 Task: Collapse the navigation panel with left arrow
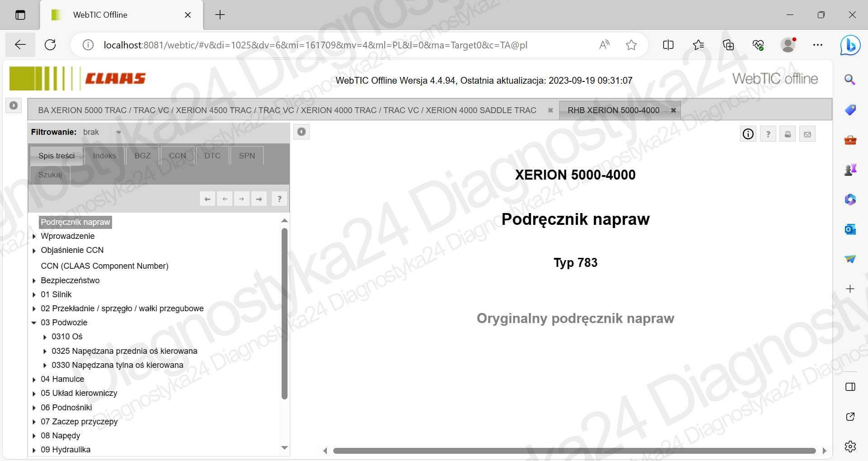click(x=302, y=132)
